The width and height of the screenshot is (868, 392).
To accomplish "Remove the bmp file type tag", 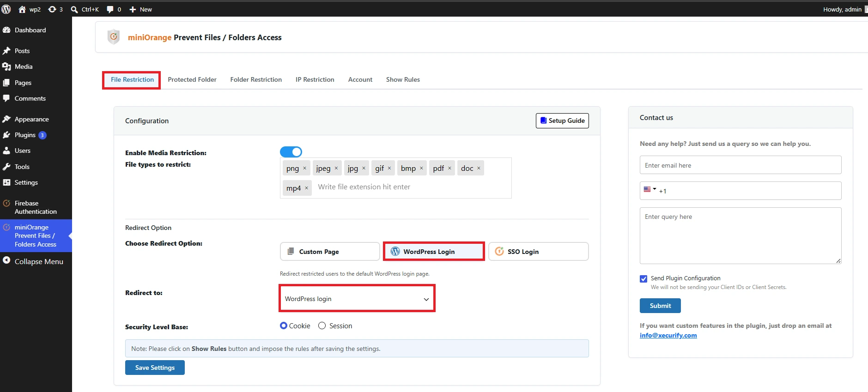I will tap(421, 168).
